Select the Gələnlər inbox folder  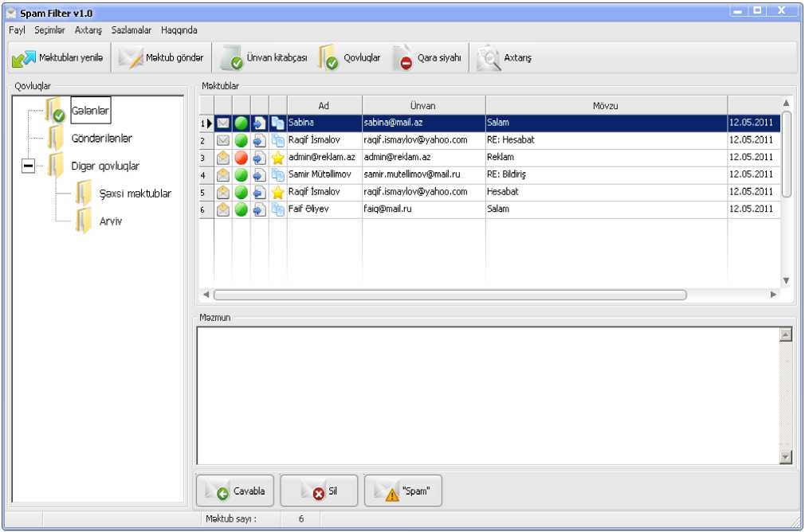point(89,111)
